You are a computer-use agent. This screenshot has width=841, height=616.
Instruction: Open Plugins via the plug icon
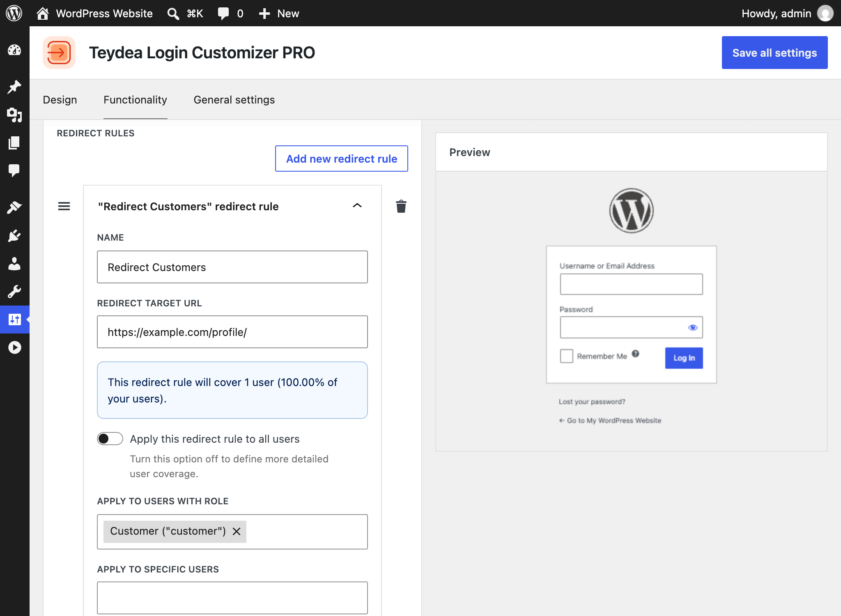[14, 236]
